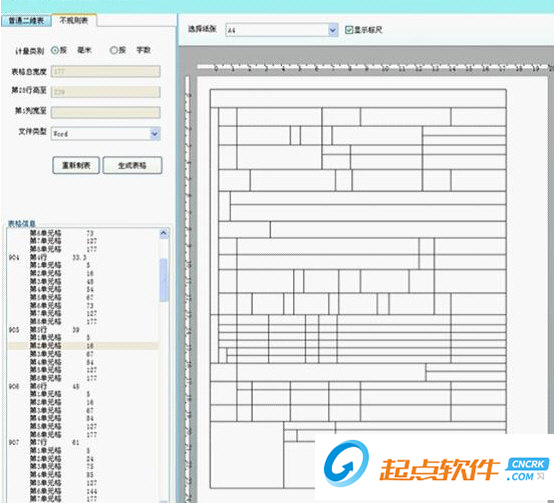This screenshot has width=554, height=503.
Task: Choose the 按字数 measurement radio button
Action: (114, 50)
